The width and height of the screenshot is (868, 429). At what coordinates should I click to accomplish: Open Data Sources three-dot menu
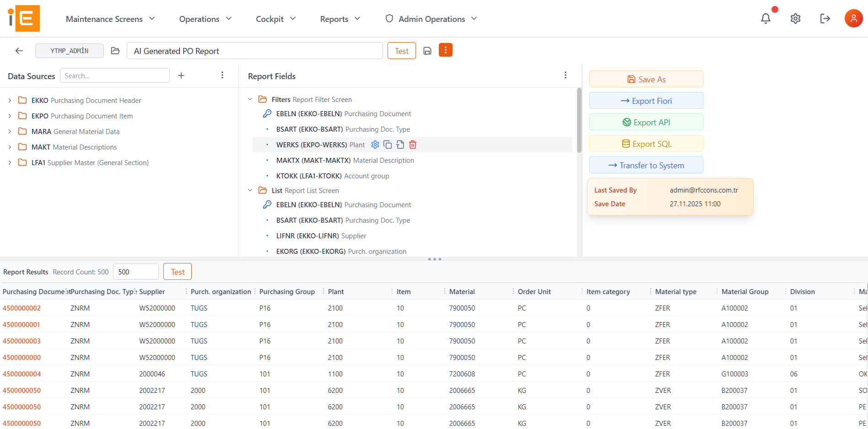pyautogui.click(x=222, y=75)
